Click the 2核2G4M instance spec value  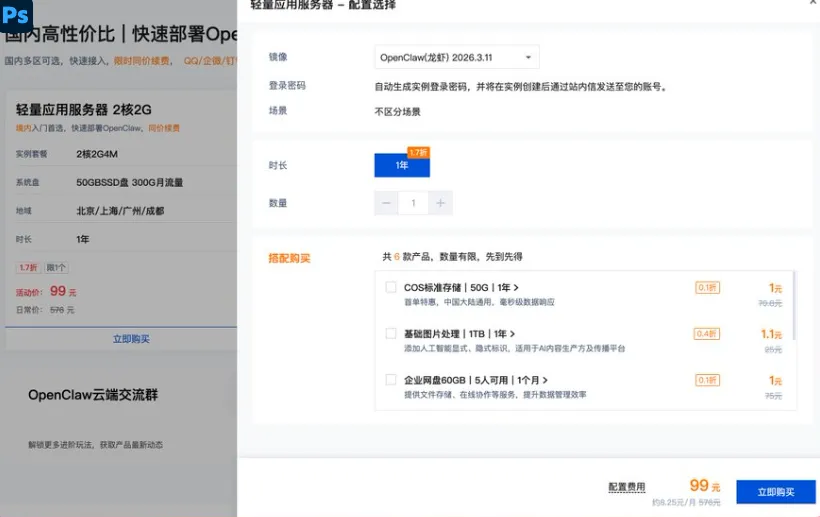point(97,154)
